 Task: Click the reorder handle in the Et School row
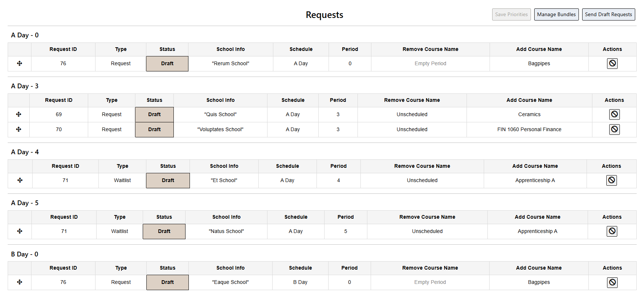20,180
